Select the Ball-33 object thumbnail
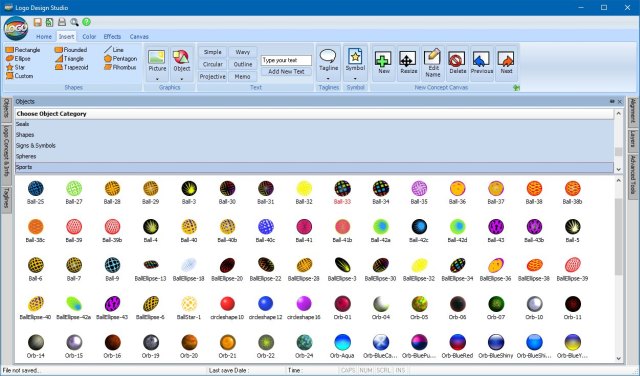The image size is (640, 376). coord(342,192)
